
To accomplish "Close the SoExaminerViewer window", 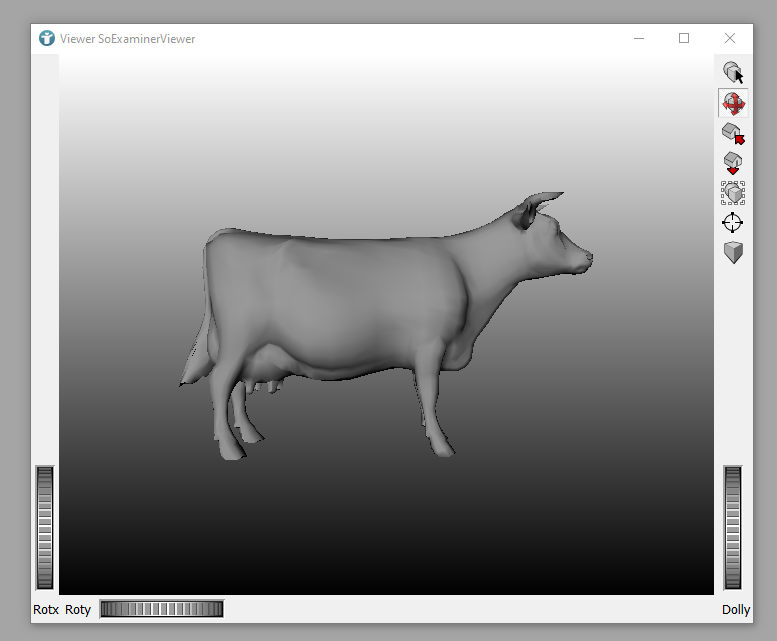I will 730,38.
